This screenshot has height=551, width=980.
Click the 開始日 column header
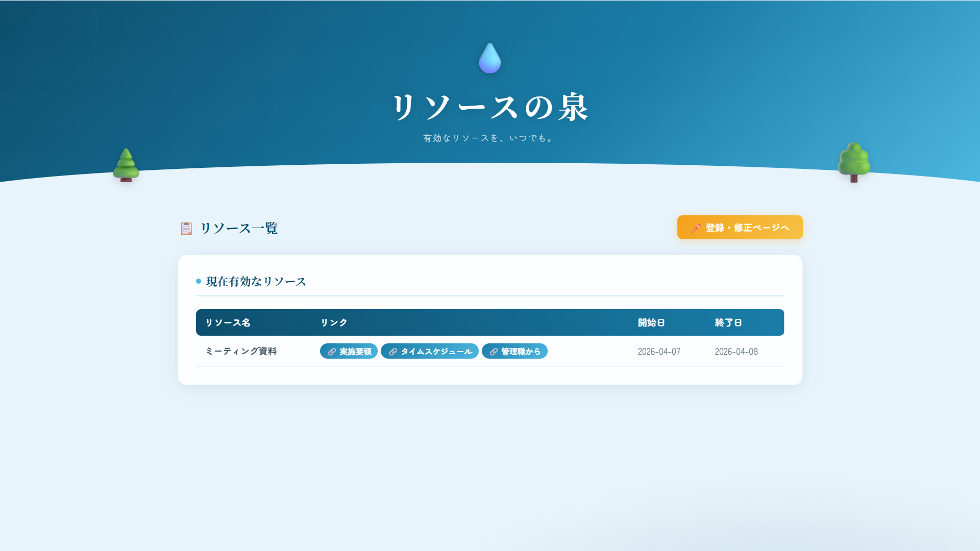point(651,322)
